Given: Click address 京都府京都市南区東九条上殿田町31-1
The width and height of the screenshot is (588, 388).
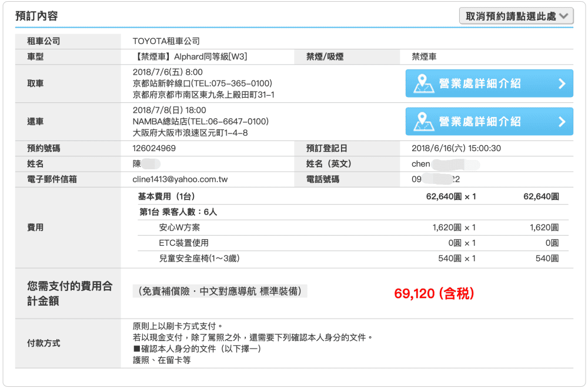Looking at the screenshot, I should (203, 95).
